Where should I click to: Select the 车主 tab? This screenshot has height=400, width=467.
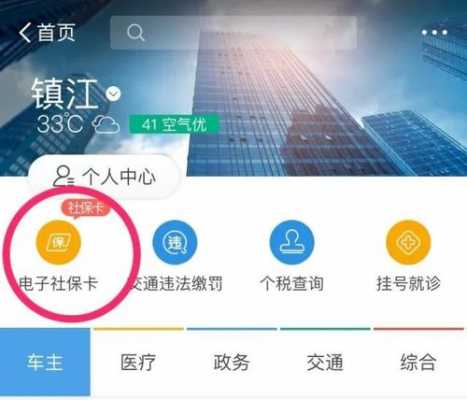point(45,362)
